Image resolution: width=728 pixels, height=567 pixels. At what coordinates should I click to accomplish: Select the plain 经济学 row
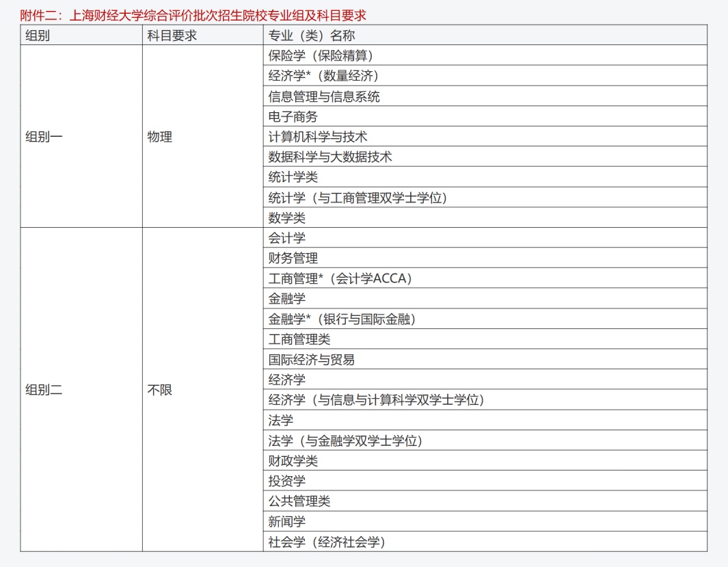point(485,380)
